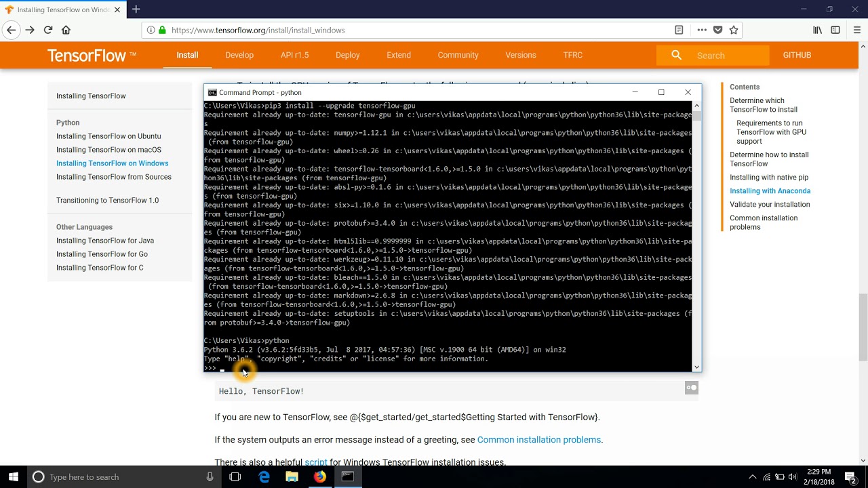Click Command Prompt scrollbar down arrow
Screen dimensions: 868x488
[x=696, y=367]
